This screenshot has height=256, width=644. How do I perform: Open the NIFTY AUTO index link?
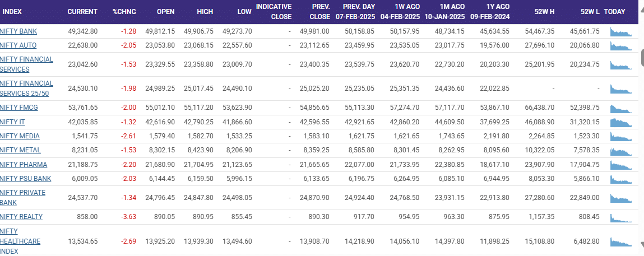click(x=18, y=45)
